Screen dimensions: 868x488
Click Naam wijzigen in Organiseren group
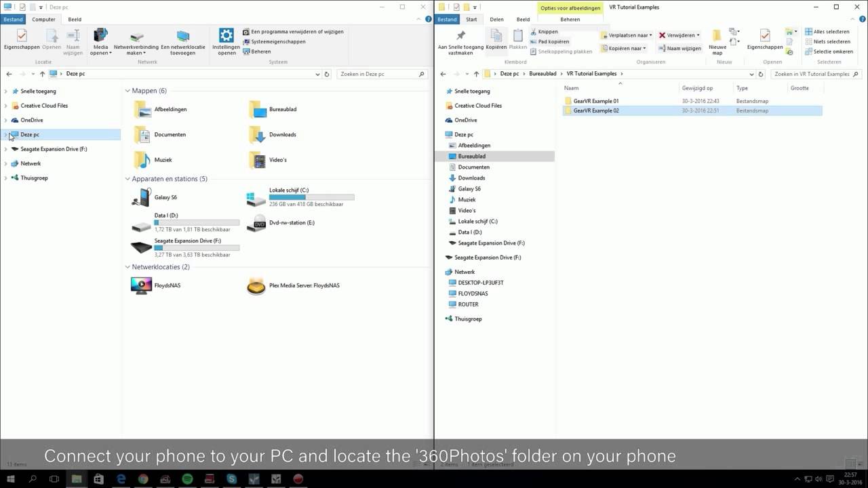pos(680,48)
